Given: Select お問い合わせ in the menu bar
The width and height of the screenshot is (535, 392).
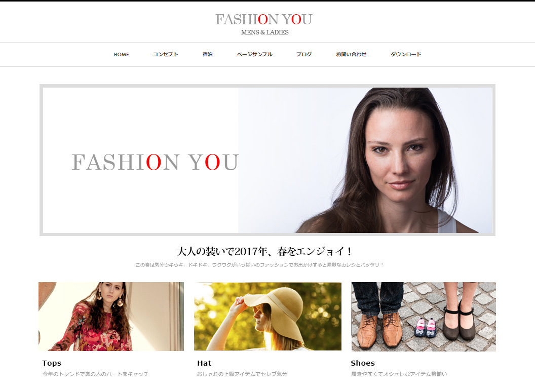Looking at the screenshot, I should click(x=351, y=54).
